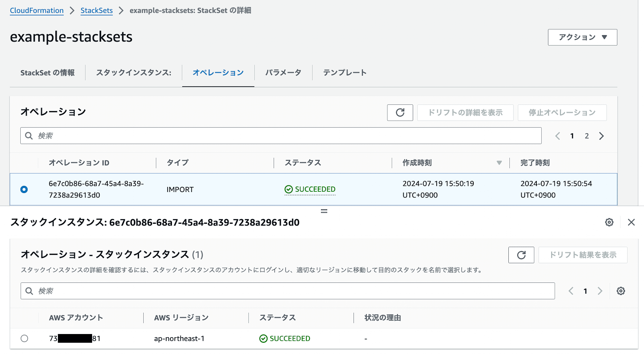The image size is (644, 354).
Task: Select the ap-northeast-1 stack instance radio button
Action: tap(24, 339)
